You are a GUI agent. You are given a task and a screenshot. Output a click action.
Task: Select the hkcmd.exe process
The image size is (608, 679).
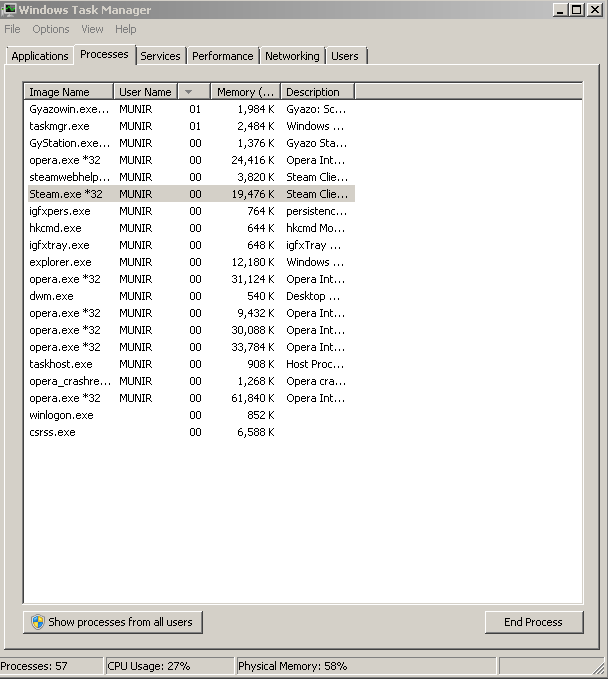(191, 228)
